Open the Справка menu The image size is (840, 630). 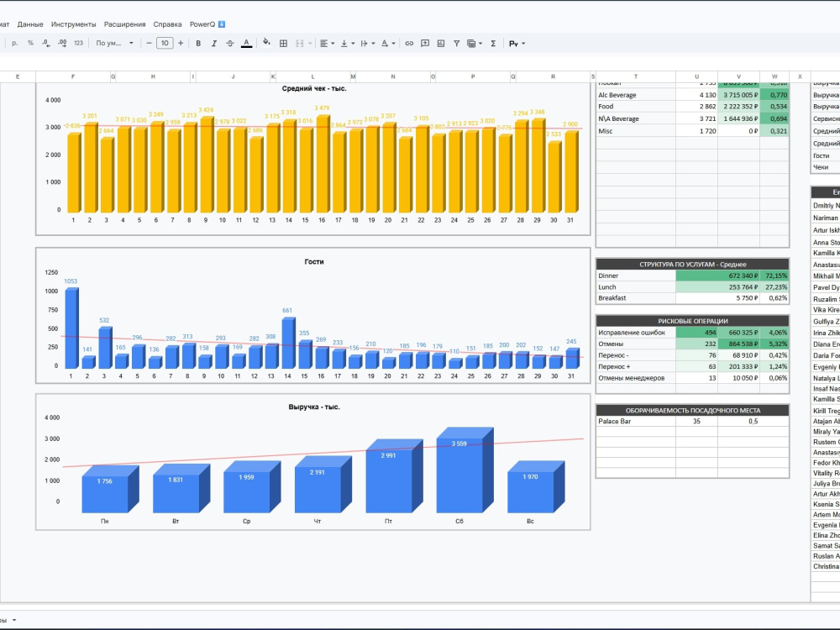click(x=167, y=24)
